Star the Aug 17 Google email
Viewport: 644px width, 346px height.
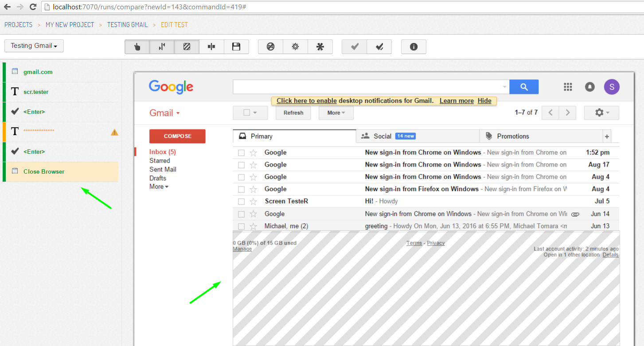click(x=254, y=165)
